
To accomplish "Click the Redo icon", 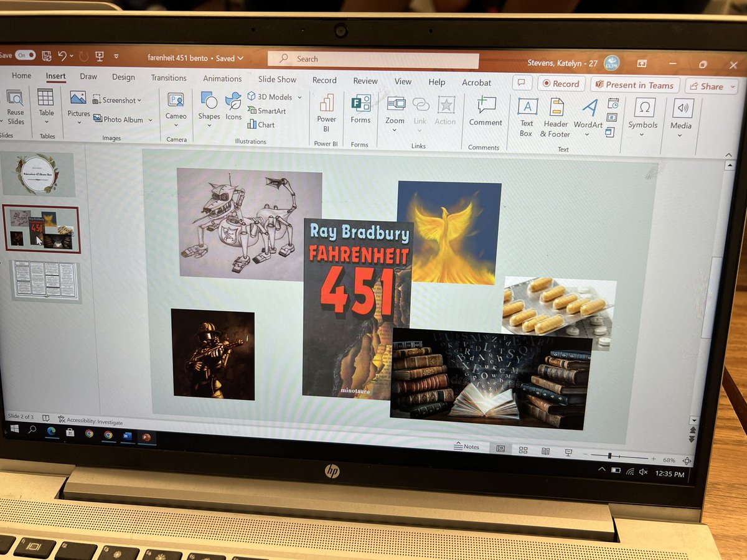I will click(83, 57).
